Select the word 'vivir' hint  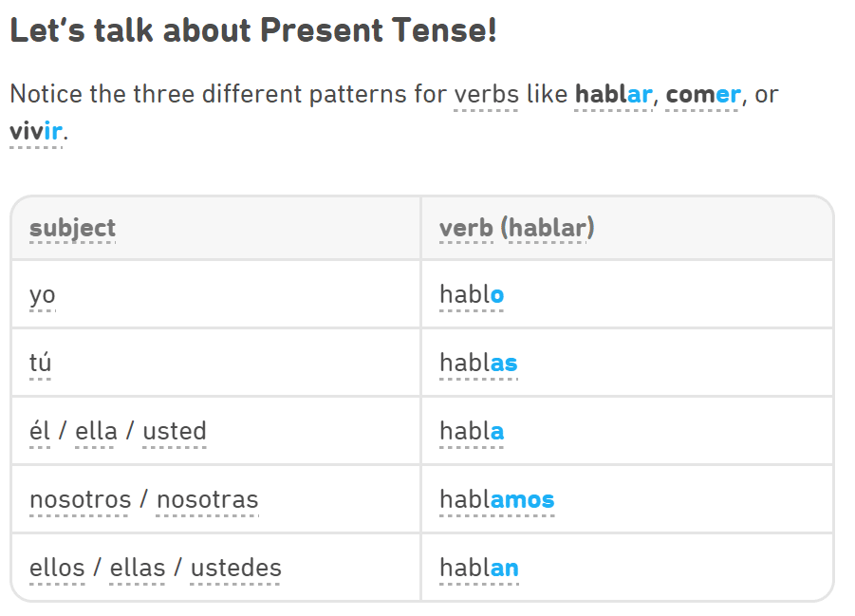point(36,131)
